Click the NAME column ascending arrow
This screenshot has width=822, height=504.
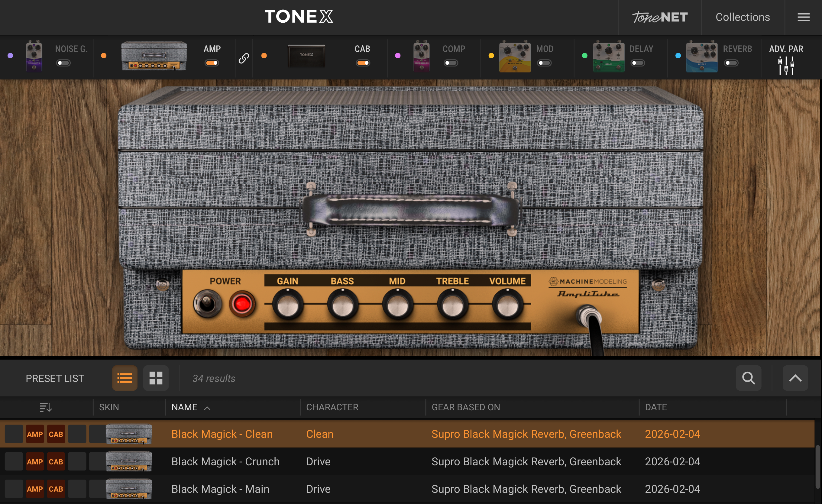207,408
